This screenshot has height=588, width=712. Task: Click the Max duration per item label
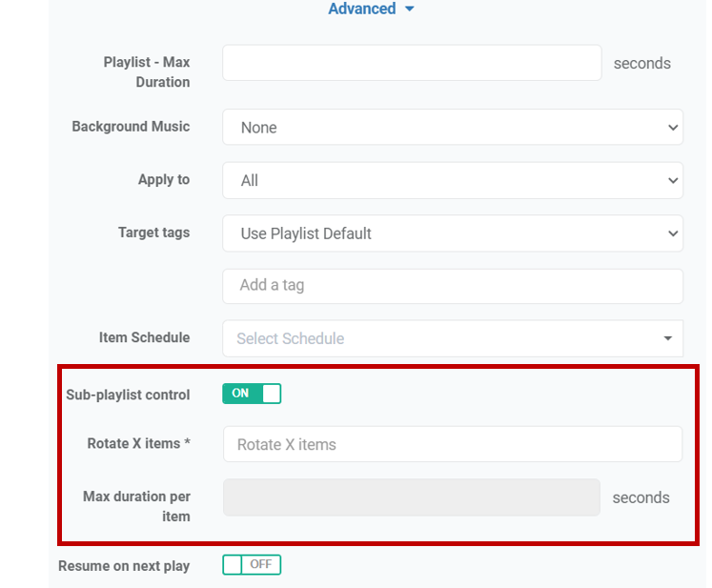point(136,506)
